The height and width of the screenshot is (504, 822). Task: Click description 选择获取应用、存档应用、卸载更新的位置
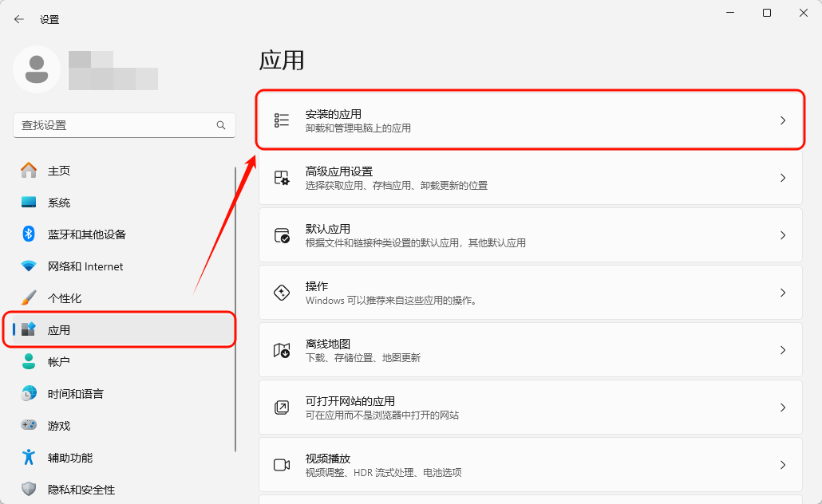[x=397, y=186]
